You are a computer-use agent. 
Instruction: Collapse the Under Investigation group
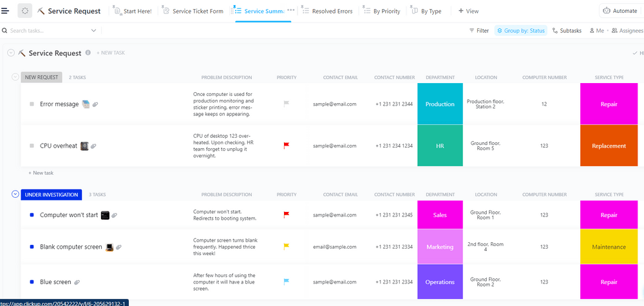[x=15, y=194]
